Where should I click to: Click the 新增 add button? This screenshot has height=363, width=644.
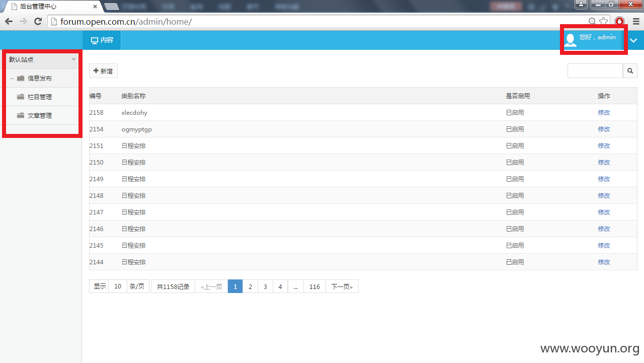pos(103,71)
